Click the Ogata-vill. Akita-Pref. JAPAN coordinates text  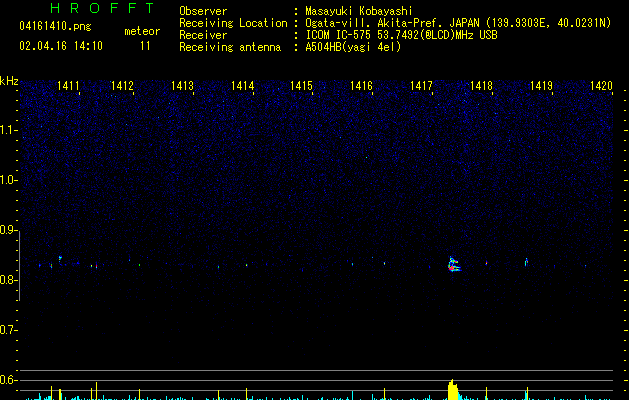pyautogui.click(x=458, y=23)
